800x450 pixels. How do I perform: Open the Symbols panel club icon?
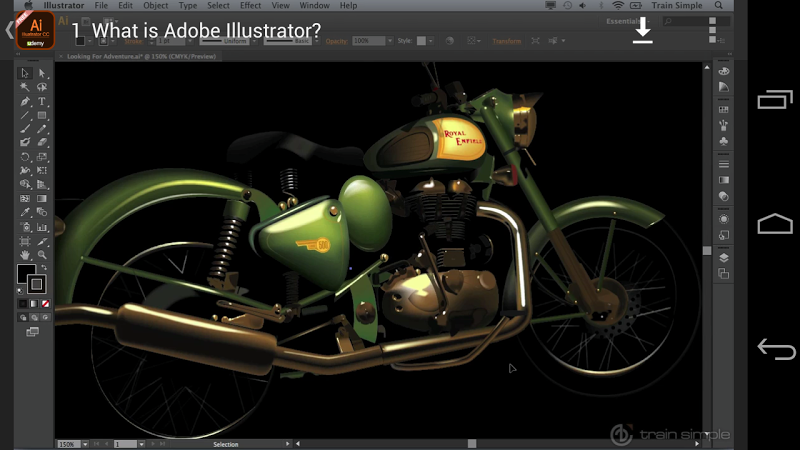pyautogui.click(x=723, y=142)
